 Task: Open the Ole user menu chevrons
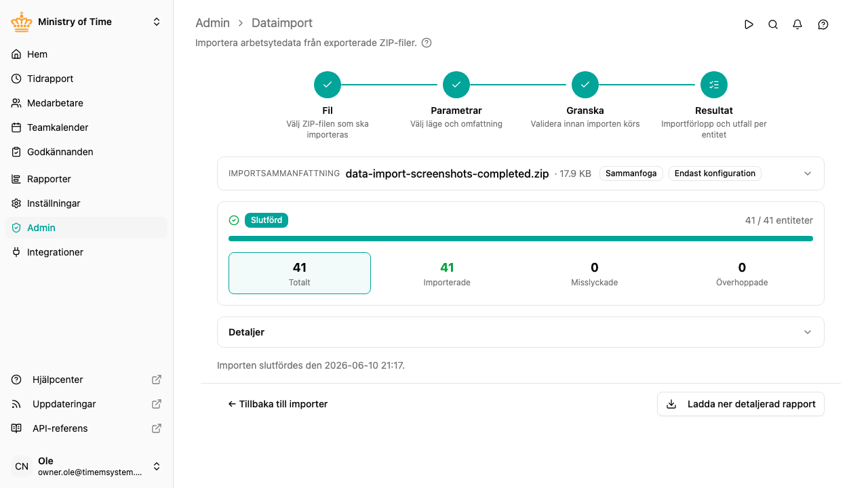[157, 466]
